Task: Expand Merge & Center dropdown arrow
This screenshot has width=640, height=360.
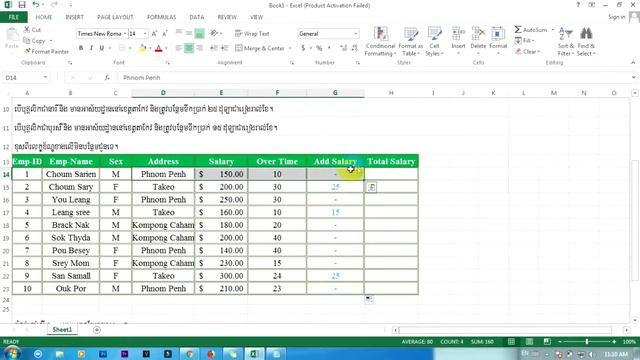Action: tap(290, 48)
